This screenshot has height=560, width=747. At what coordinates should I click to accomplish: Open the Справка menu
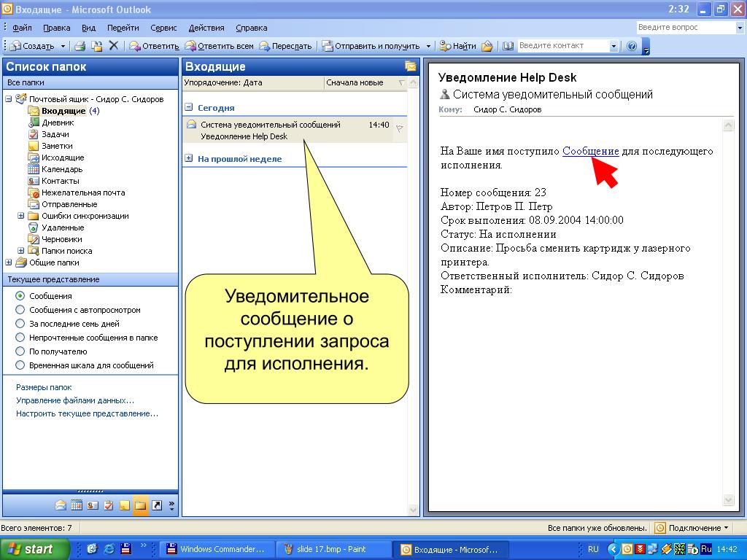(252, 28)
